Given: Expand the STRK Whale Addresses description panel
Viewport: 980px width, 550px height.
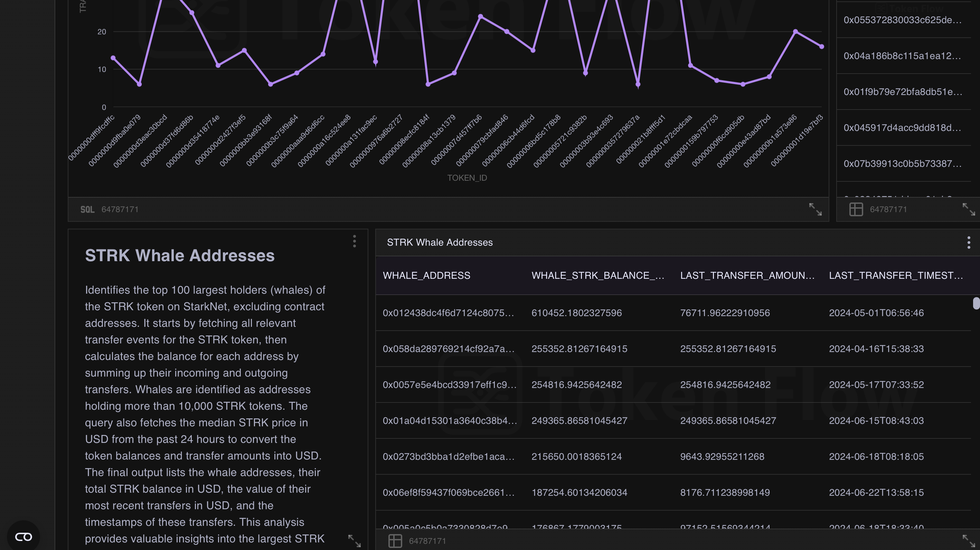Looking at the screenshot, I should pos(355,540).
